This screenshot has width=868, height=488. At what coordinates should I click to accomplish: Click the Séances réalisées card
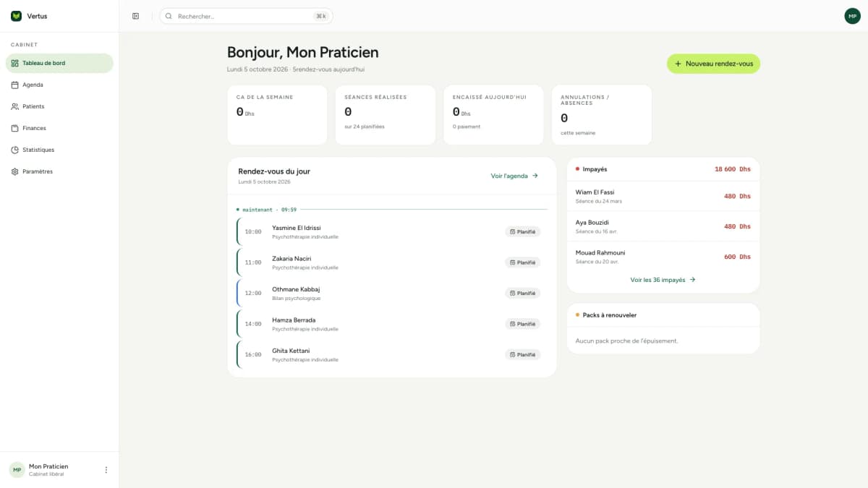tap(385, 115)
